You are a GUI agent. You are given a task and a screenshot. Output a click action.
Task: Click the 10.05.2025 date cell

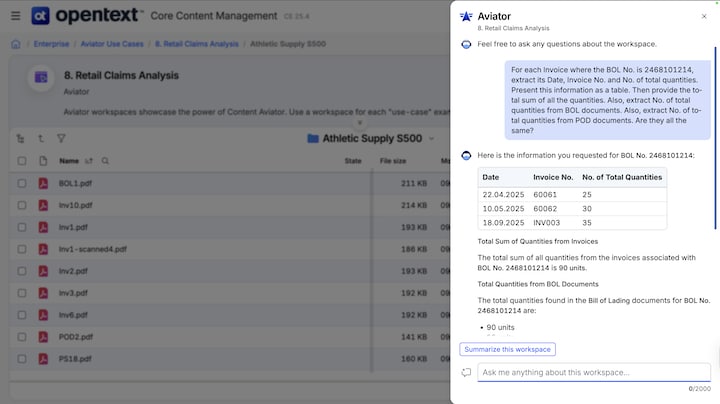503,208
